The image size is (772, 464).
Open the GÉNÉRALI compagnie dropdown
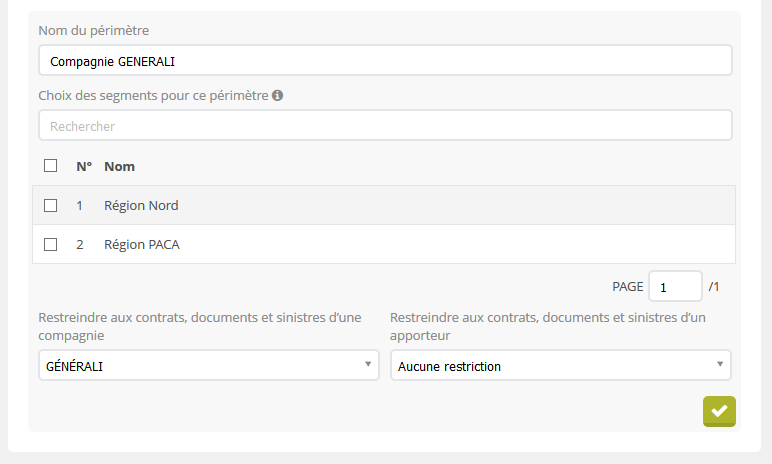click(x=208, y=366)
